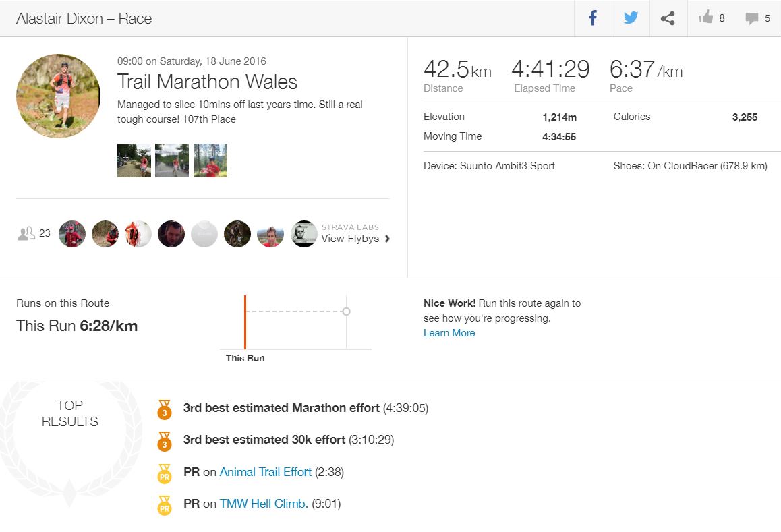Screen dimensions: 781x532
Task: Click the last kudos avatar before Flybys
Action: pos(303,234)
